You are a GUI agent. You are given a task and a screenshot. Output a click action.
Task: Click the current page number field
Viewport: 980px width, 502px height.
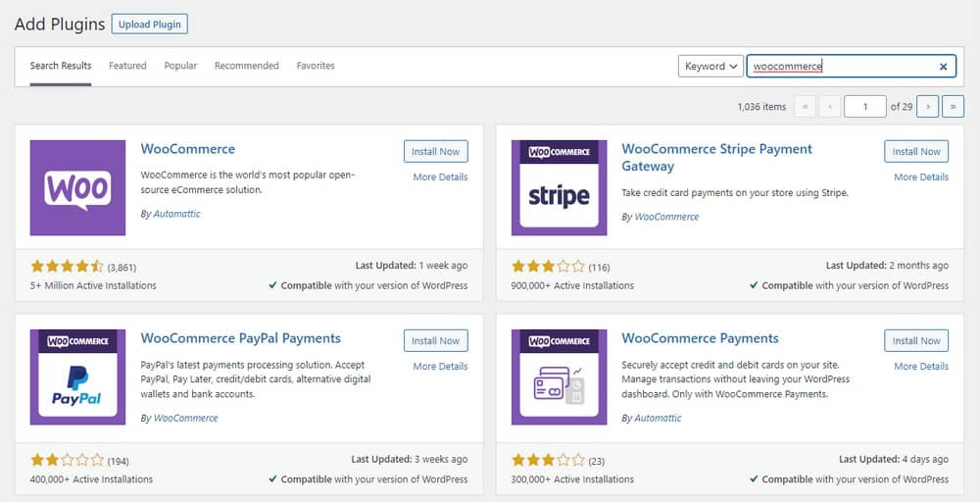(x=865, y=106)
